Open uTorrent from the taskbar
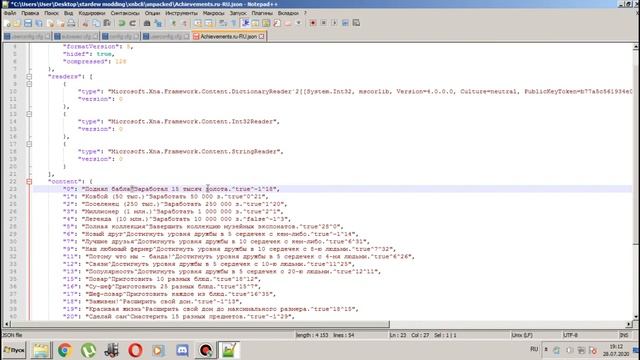Screen dimensions: 640x360 (88, 350)
